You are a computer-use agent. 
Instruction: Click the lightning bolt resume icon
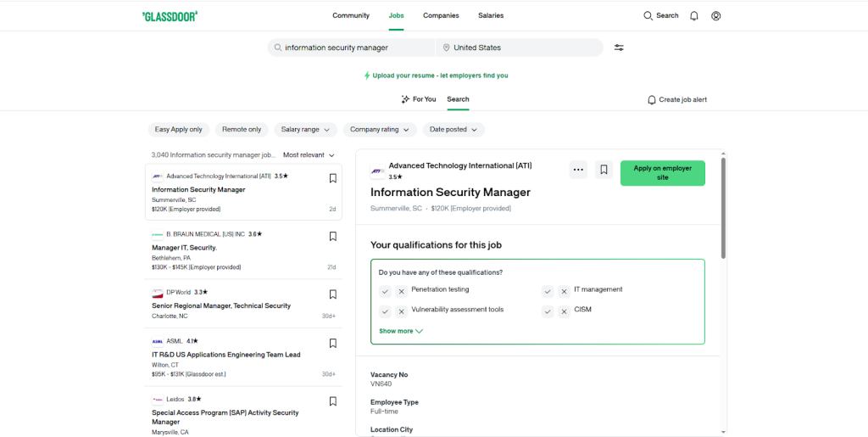click(366, 76)
